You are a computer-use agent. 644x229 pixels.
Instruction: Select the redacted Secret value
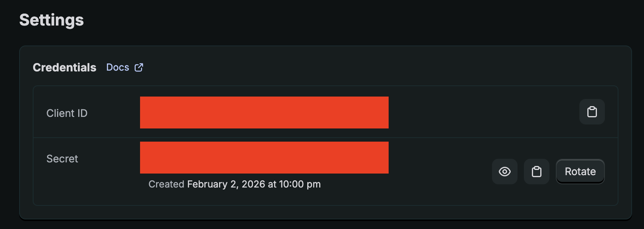pyautogui.click(x=264, y=158)
